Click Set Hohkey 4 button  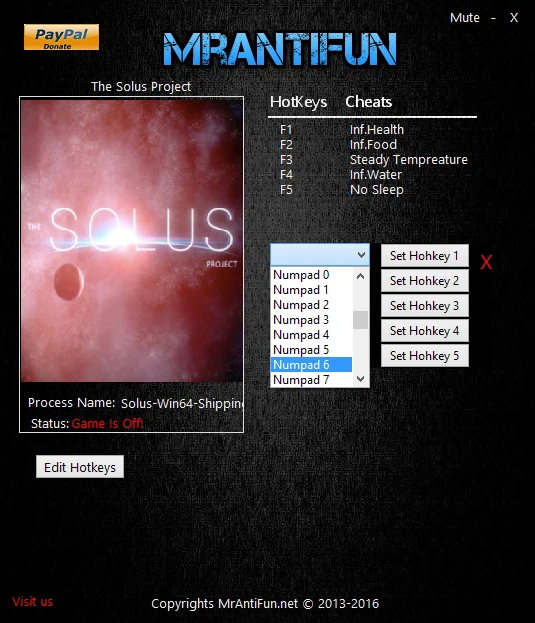point(425,331)
